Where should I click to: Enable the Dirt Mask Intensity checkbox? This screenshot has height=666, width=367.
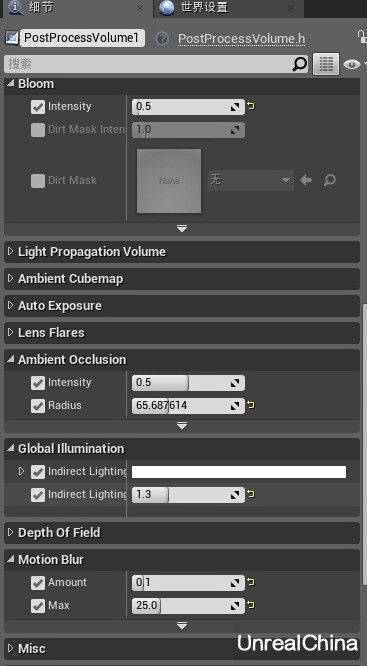point(38,130)
